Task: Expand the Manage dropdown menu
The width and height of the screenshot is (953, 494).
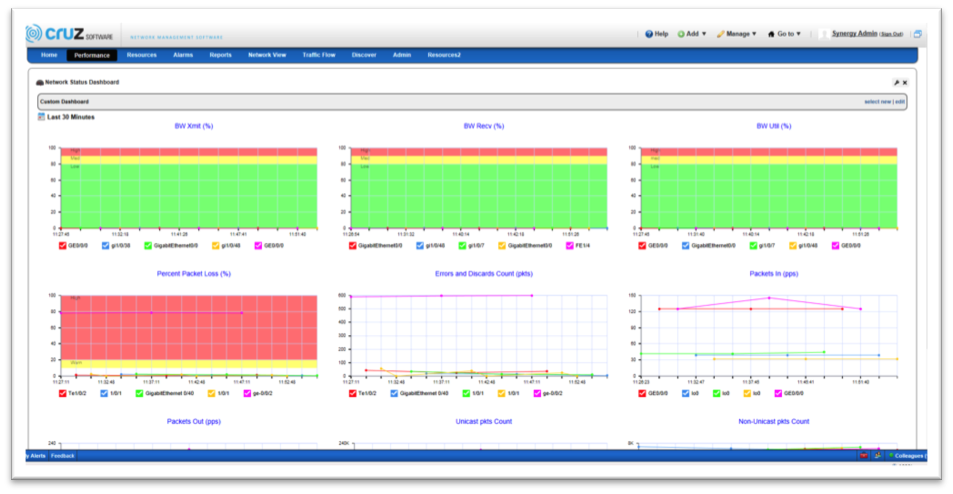Action: (736, 34)
